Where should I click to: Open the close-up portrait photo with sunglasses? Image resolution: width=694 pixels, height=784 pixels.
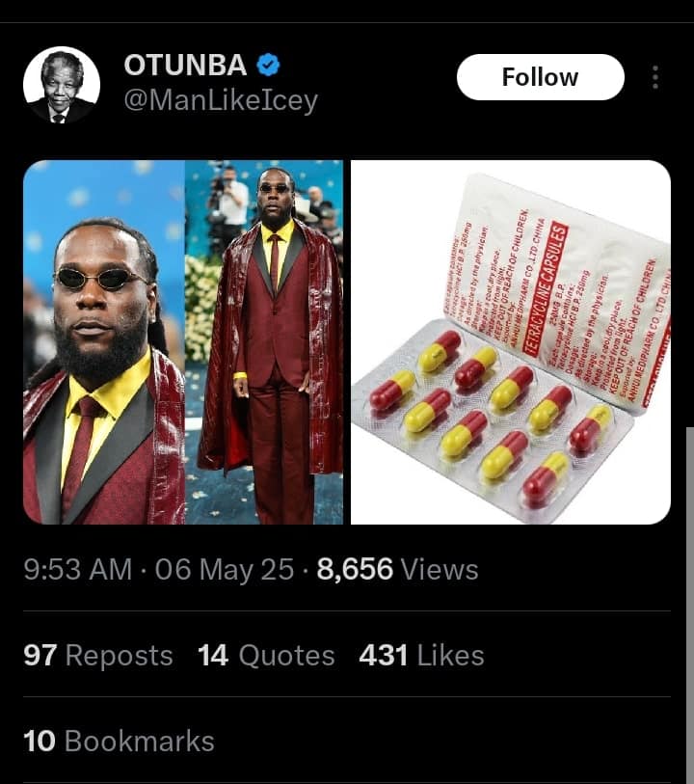103,342
